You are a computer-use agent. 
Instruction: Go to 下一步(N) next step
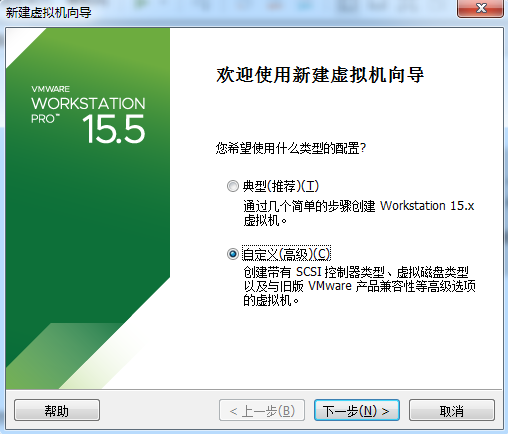357,410
